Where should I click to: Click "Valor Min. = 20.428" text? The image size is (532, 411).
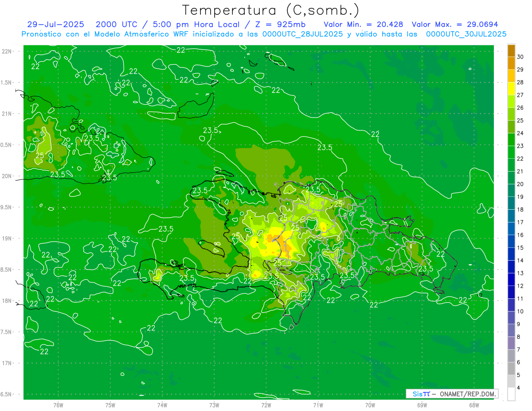point(364,24)
